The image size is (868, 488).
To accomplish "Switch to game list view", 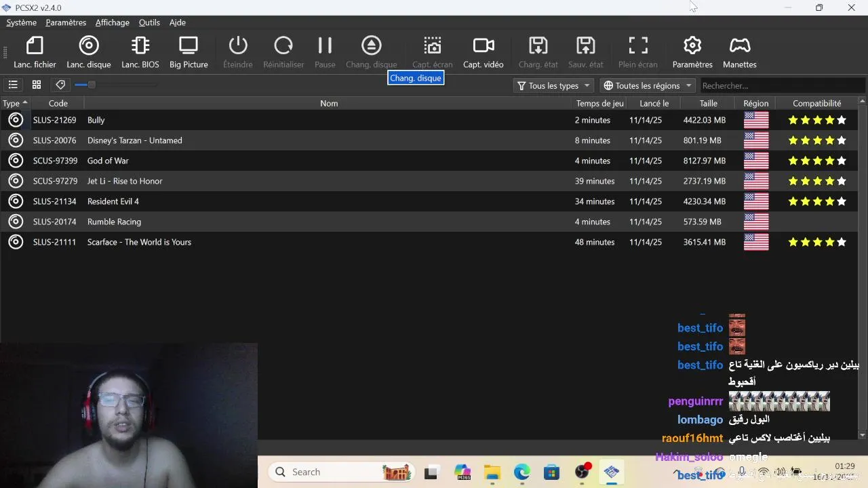I will tap(13, 85).
